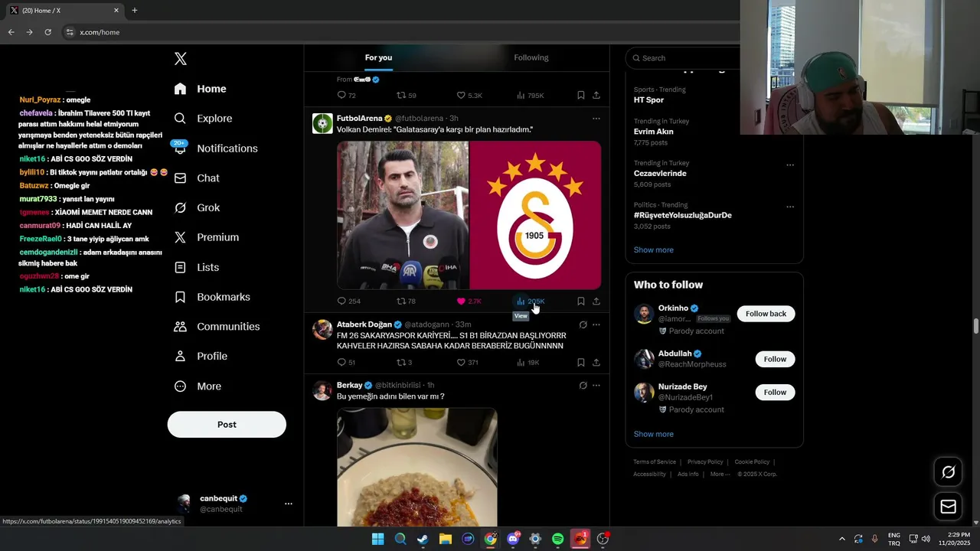980x551 pixels.
Task: Reply to the FutbolArena post
Action: pyautogui.click(x=348, y=302)
